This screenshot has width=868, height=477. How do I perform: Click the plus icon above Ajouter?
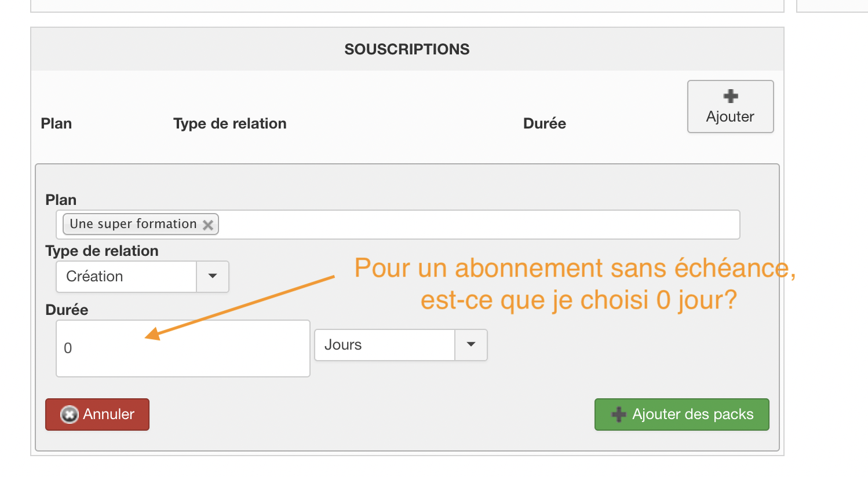pyautogui.click(x=731, y=96)
